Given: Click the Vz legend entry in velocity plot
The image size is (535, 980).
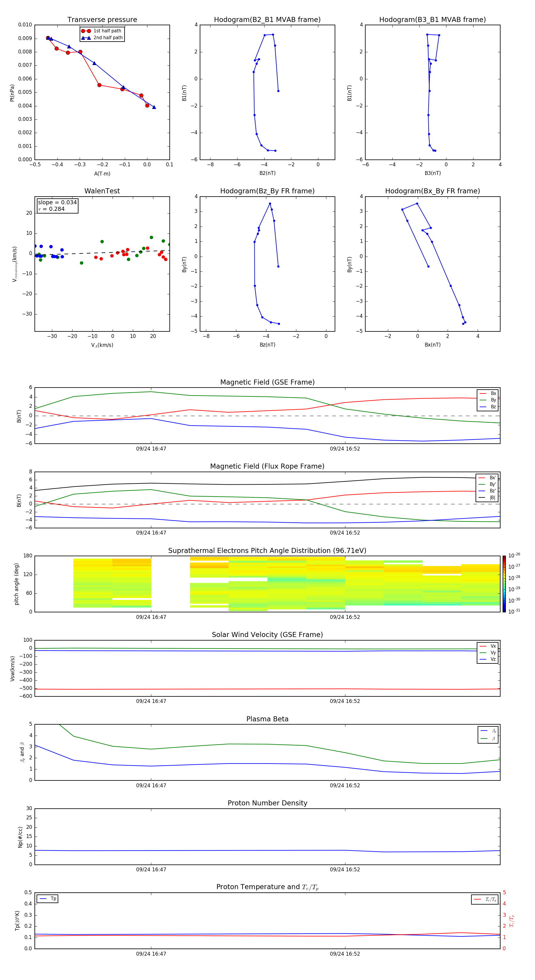Looking at the screenshot, I should [488, 659].
